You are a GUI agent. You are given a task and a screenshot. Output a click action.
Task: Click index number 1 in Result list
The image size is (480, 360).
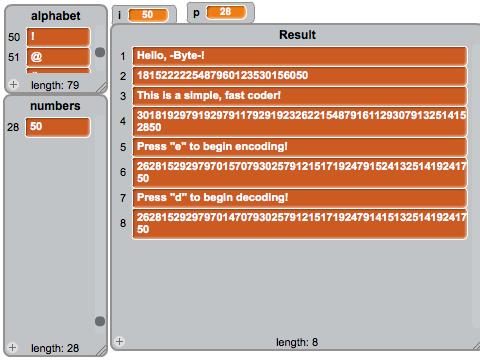[x=123, y=56]
